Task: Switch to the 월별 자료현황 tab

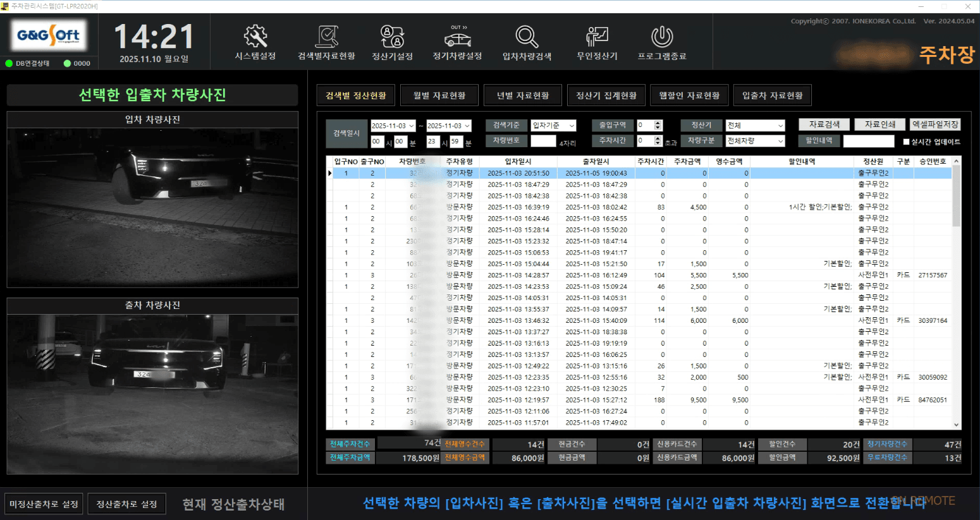Action: pos(439,94)
